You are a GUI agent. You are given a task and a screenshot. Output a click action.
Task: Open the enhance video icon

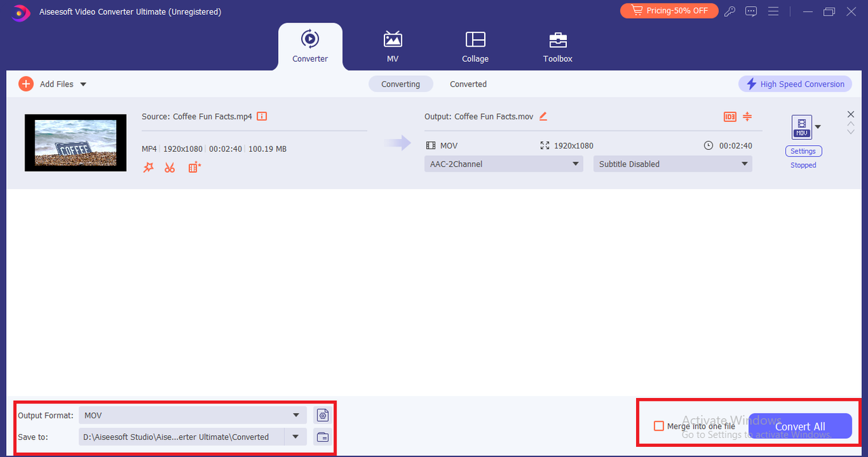195,167
